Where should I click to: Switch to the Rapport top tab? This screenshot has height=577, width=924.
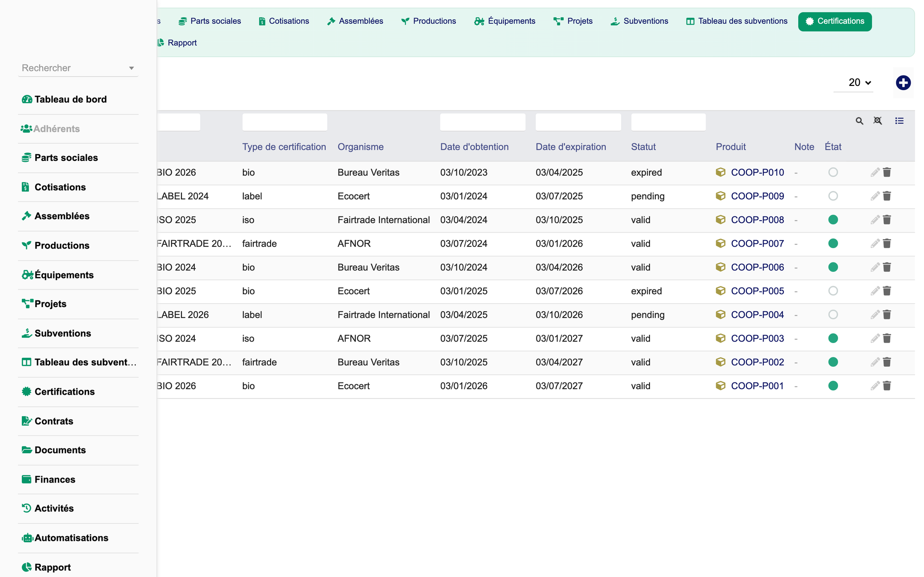tap(177, 43)
